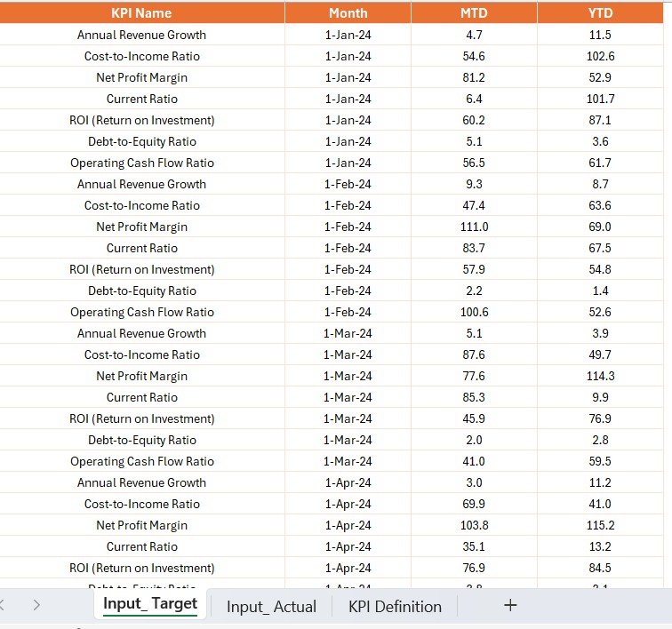Image resolution: width=672 pixels, height=629 pixels.
Task: Select MTD value 56.5 for Operating Cash Flow
Action: point(474,163)
